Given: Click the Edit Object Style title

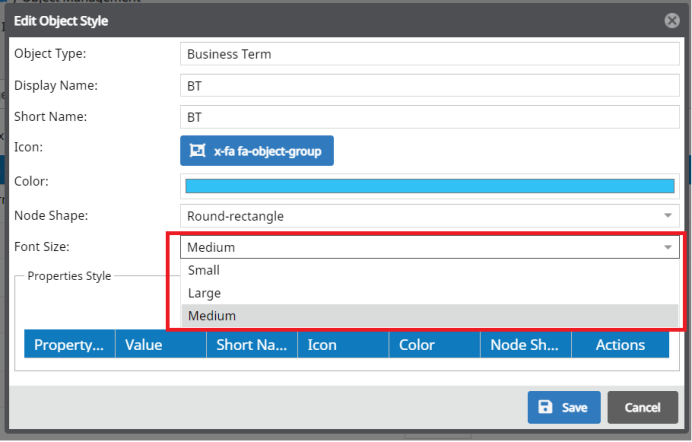Looking at the screenshot, I should coord(61,21).
